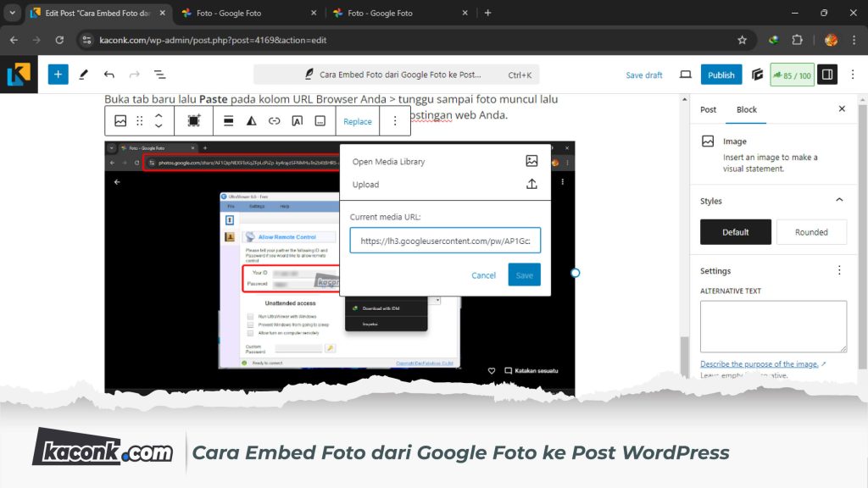868x488 pixels.
Task: Edit the Current media URL field
Action: (x=445, y=241)
